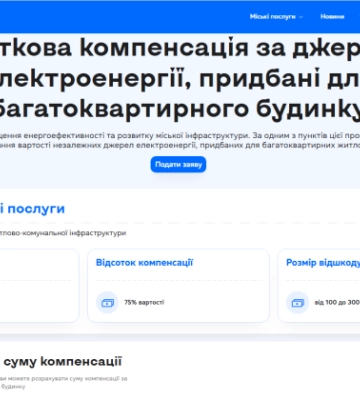360x400 pixels.
Task: Click the paragraph mentioning енергоефективності
Action: pos(180,140)
